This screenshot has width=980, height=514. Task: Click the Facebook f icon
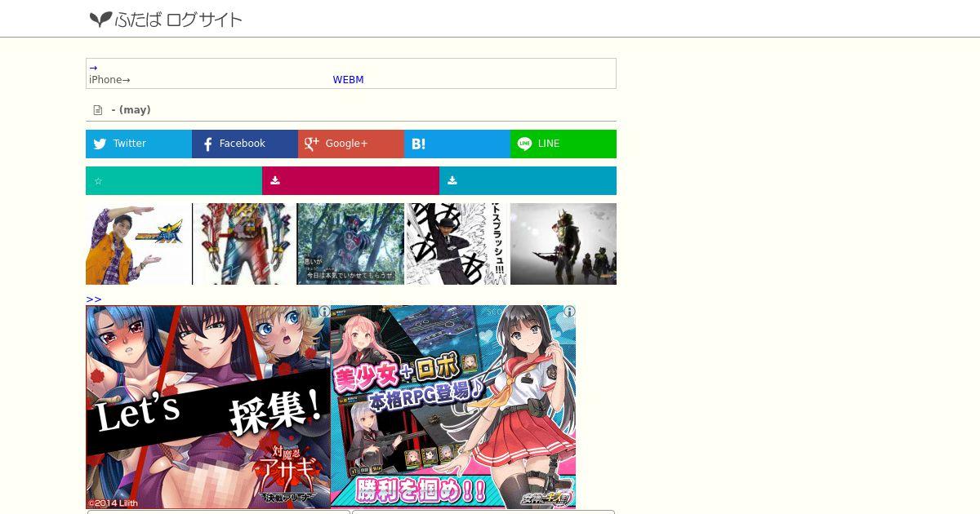click(x=207, y=144)
